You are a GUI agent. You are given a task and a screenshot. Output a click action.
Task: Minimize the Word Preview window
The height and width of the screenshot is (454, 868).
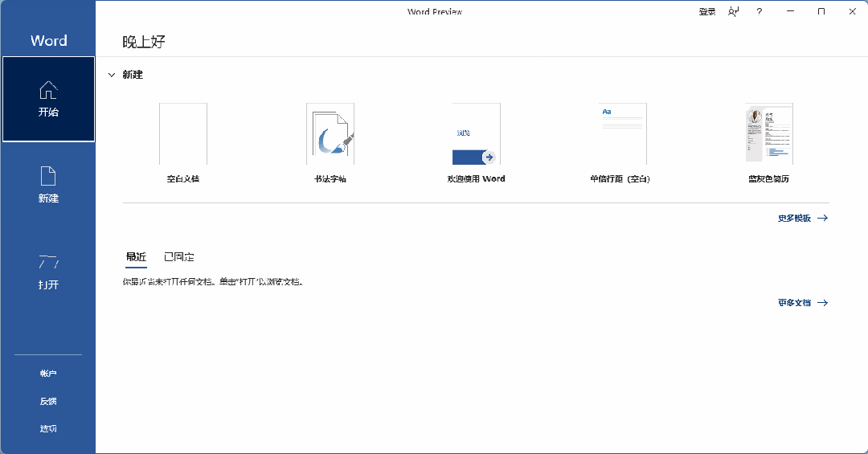(791, 11)
